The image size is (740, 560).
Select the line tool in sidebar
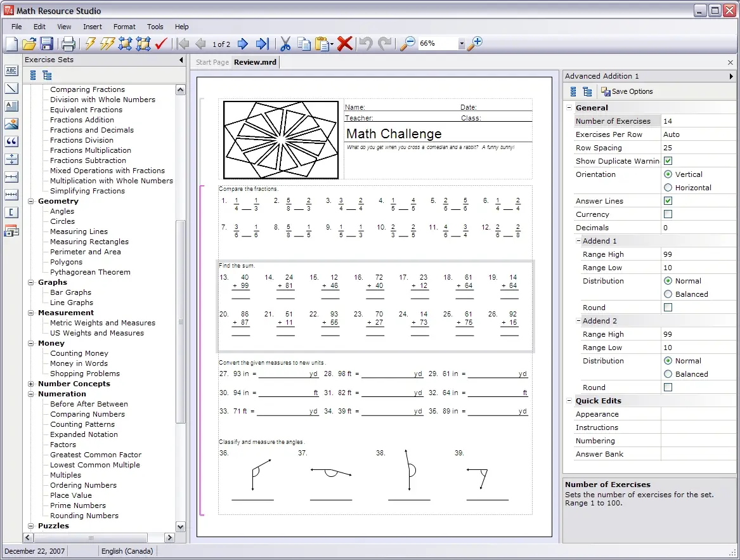click(x=11, y=88)
